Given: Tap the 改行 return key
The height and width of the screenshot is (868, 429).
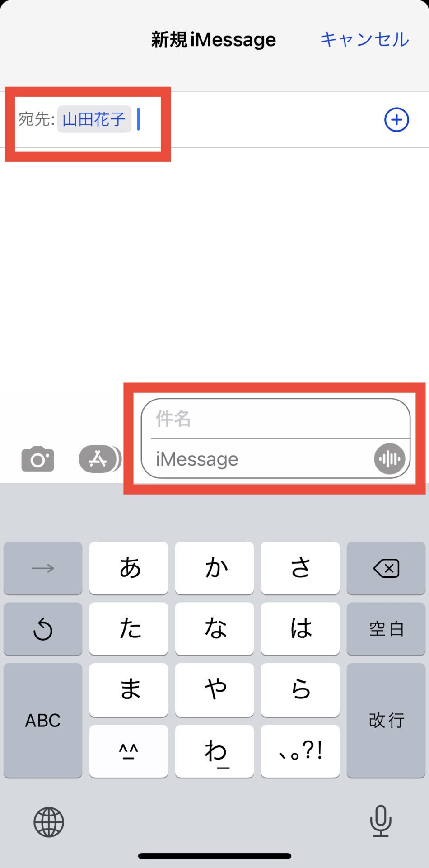Looking at the screenshot, I should (386, 720).
